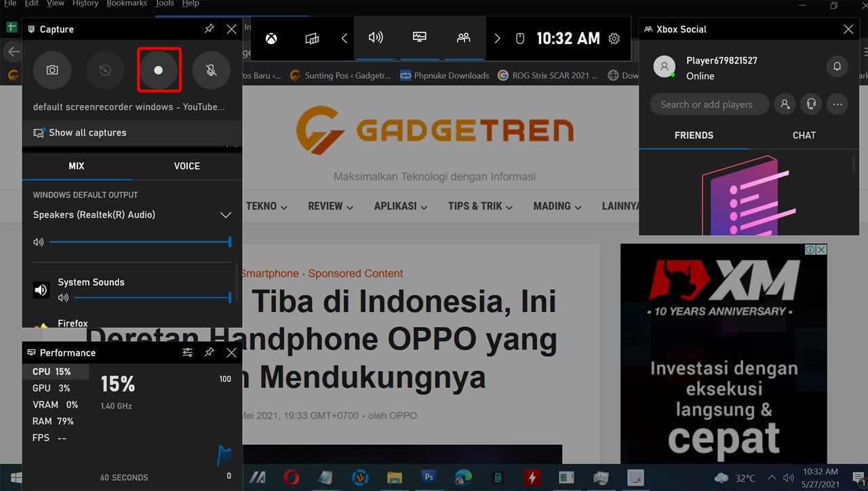Viewport: 868px width, 491px height.
Task: Open Performance widget options icon
Action: click(x=188, y=353)
